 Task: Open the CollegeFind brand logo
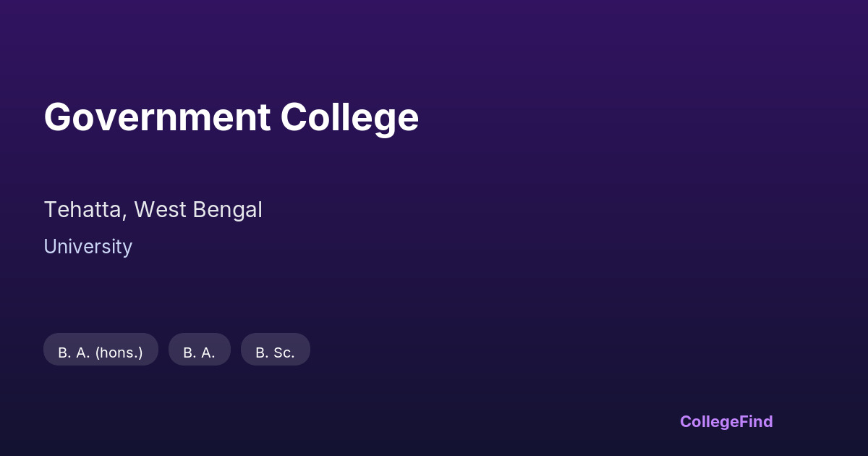pyautogui.click(x=726, y=421)
